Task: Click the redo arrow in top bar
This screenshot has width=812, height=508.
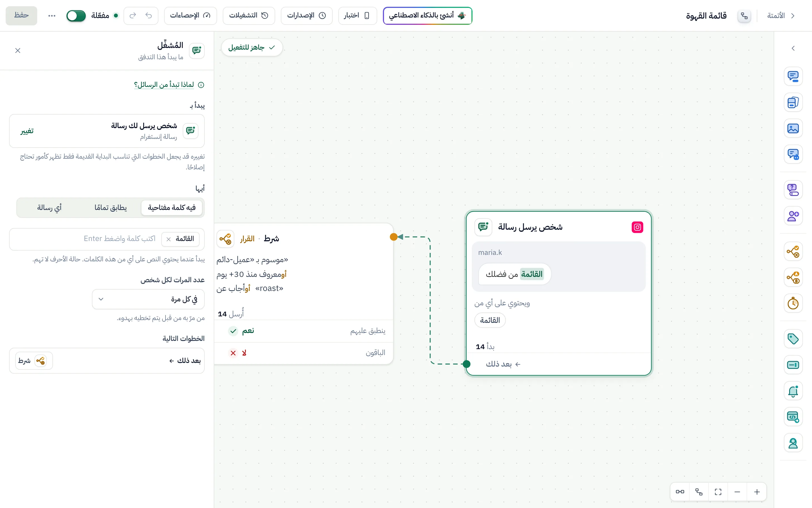Action: point(133,16)
